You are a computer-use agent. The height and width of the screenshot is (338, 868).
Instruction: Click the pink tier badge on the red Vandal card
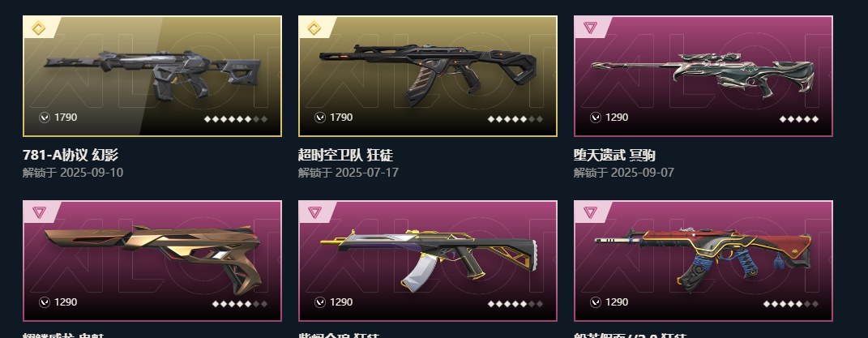589,212
